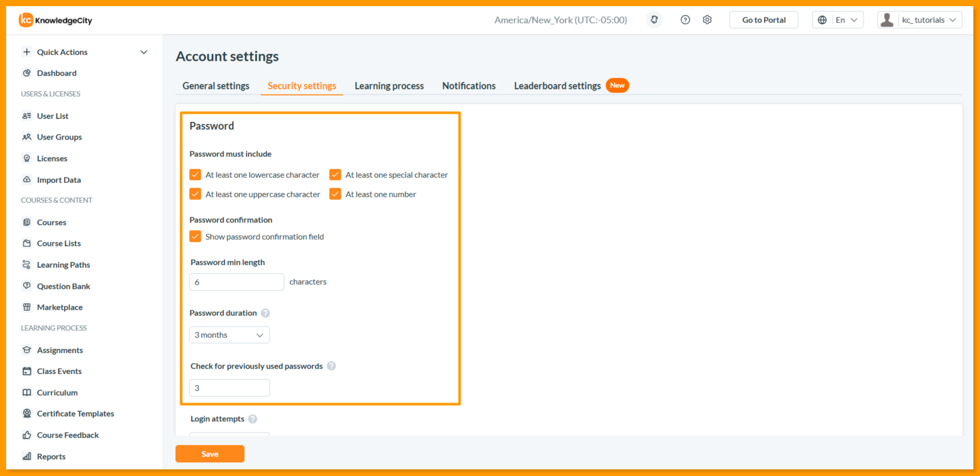The image size is (980, 476).
Task: Click the User Groups sidebar icon
Action: coord(27,137)
